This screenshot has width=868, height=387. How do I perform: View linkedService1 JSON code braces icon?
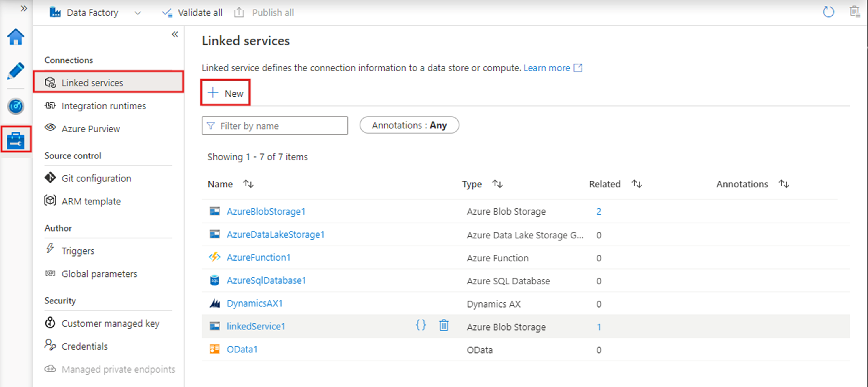point(421,326)
